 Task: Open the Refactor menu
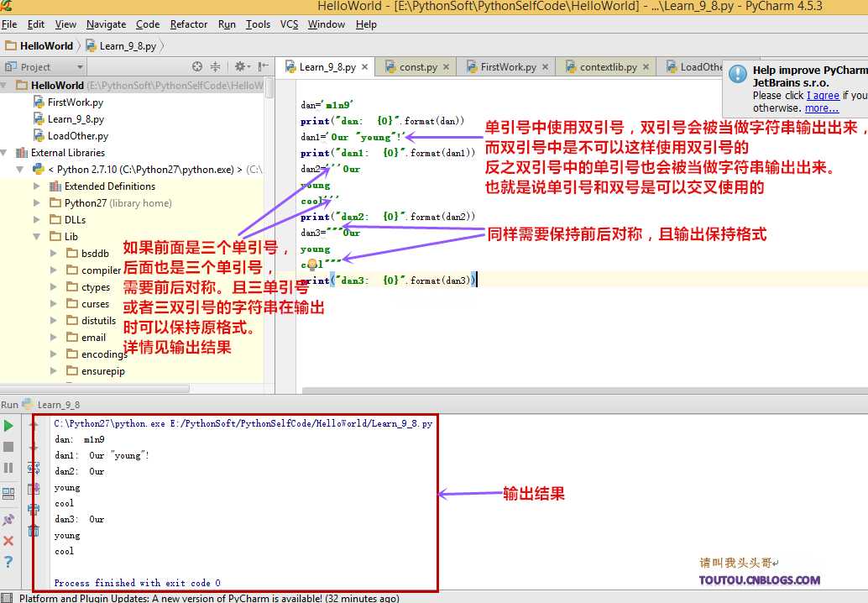pos(188,24)
